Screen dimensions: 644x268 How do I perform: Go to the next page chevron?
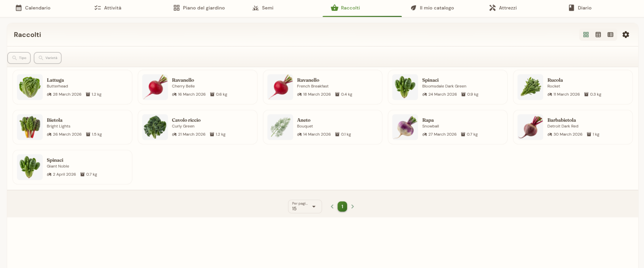[x=352, y=207]
